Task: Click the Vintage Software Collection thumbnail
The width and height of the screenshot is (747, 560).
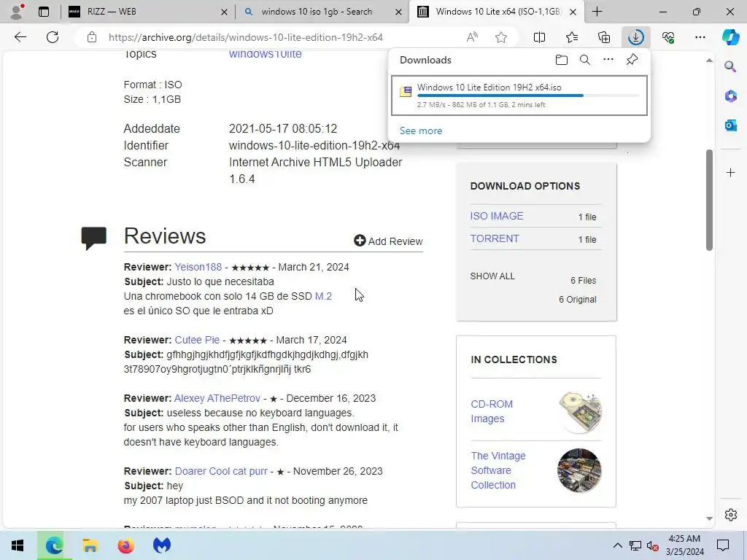Action: click(x=579, y=470)
